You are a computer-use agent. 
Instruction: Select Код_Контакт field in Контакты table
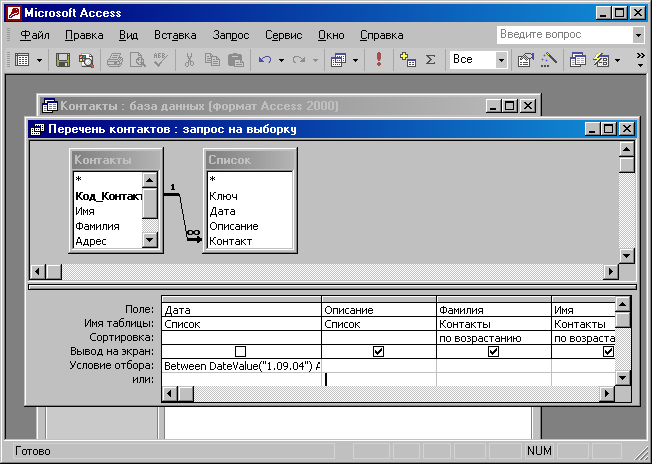(x=108, y=196)
